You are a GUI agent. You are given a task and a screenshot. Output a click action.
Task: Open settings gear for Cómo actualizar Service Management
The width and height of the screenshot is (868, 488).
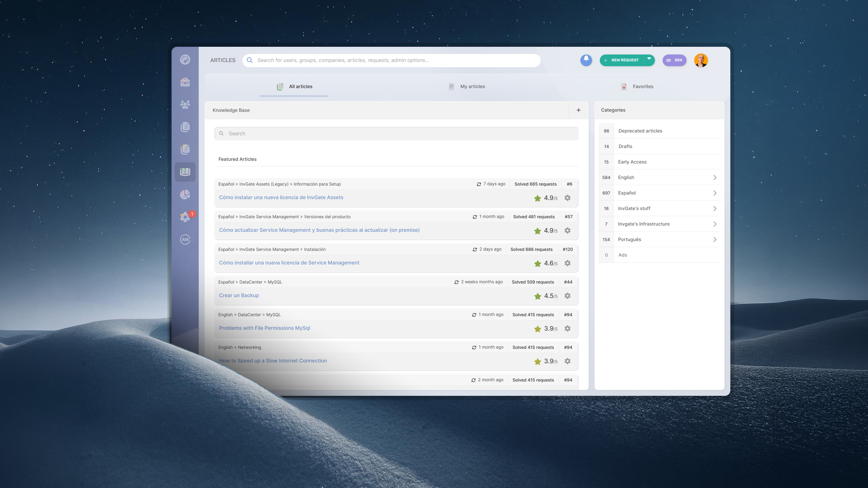click(x=568, y=230)
